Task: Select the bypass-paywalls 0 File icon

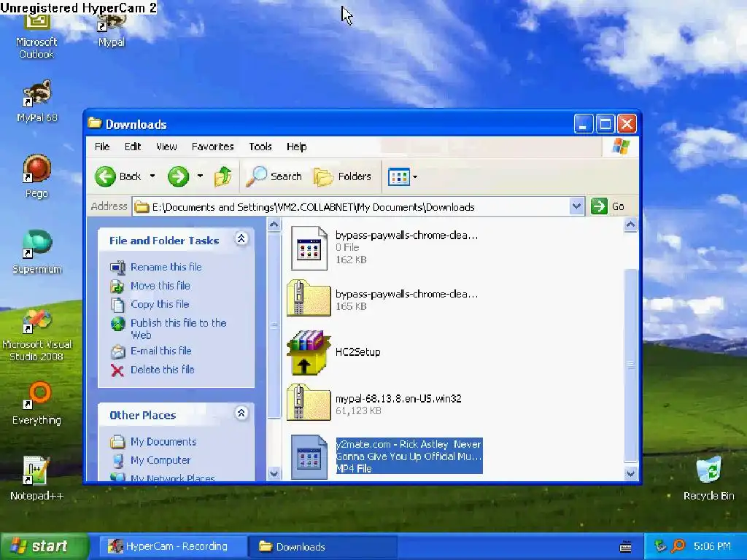Action: [x=309, y=248]
